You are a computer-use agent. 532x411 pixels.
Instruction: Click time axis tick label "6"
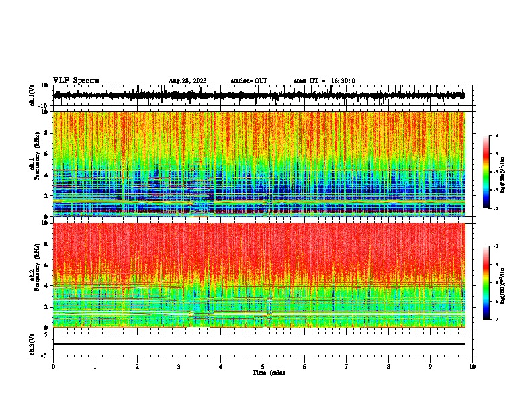[x=305, y=367]
